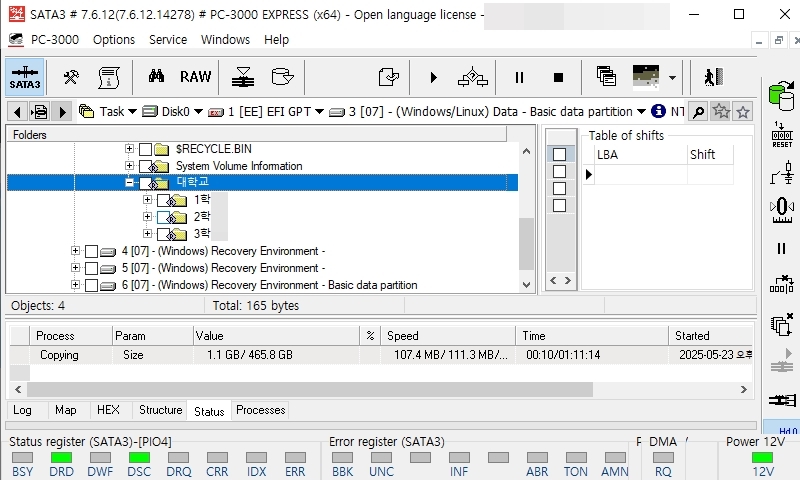The width and height of the screenshot is (800, 480).
Task: Open the scroll info document icon
Action: coord(109,78)
